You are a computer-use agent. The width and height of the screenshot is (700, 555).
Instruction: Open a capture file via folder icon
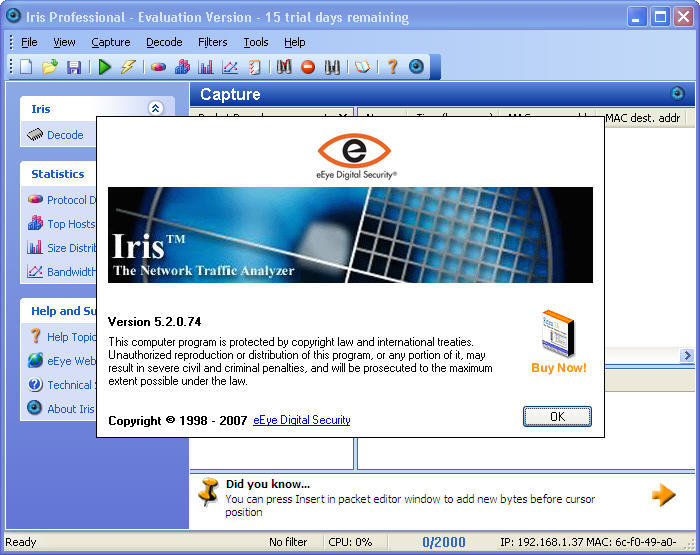[50, 67]
